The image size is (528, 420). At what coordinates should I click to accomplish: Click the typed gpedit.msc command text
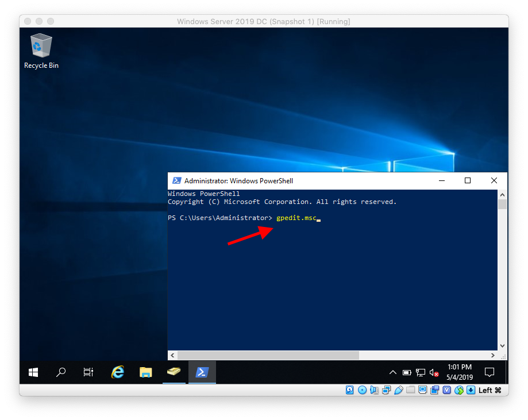(x=296, y=218)
